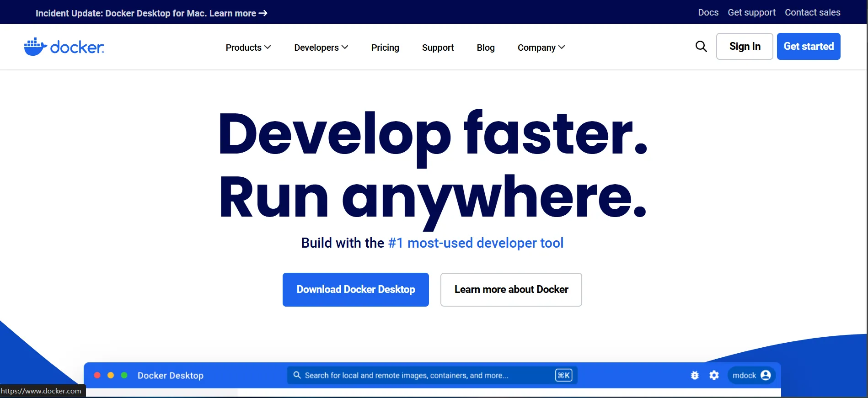Click the bug icon in Docker Desktop bar
868x398 pixels.
[695, 375]
